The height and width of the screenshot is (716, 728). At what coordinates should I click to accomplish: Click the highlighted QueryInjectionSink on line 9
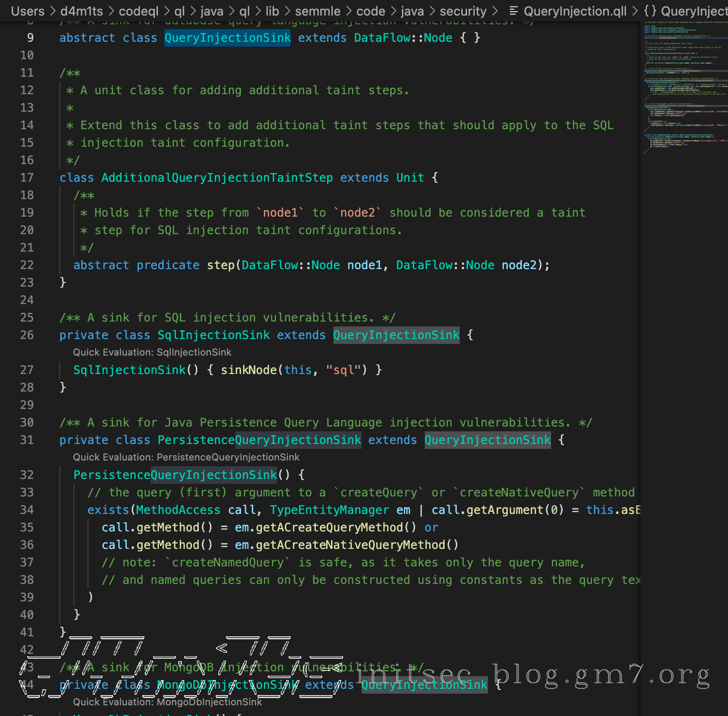click(x=227, y=38)
